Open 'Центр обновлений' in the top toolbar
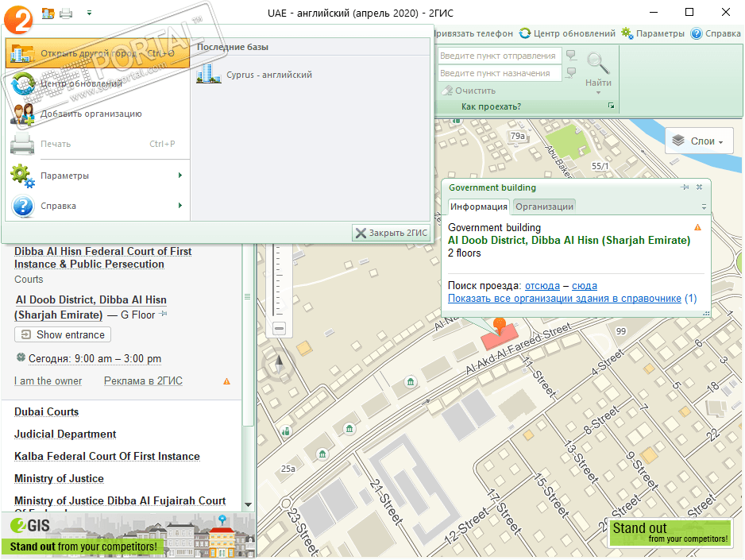 [567, 33]
